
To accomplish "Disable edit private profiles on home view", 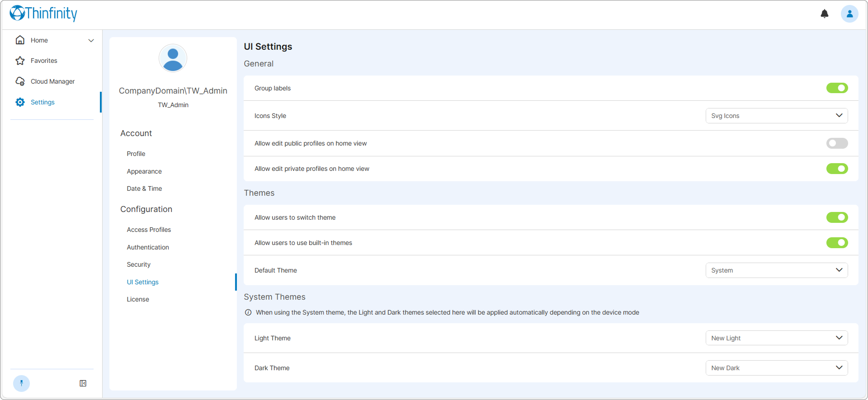I will point(837,169).
